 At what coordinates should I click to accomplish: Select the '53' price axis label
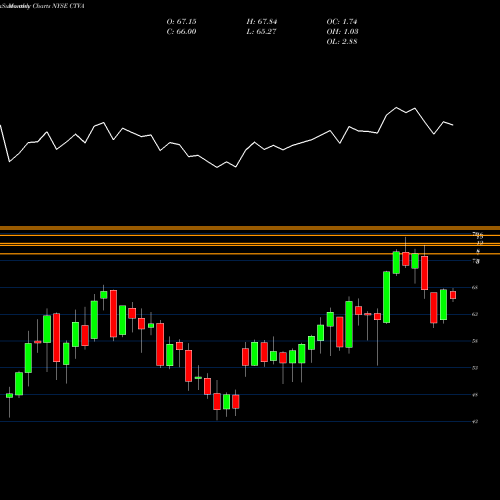click(475, 368)
